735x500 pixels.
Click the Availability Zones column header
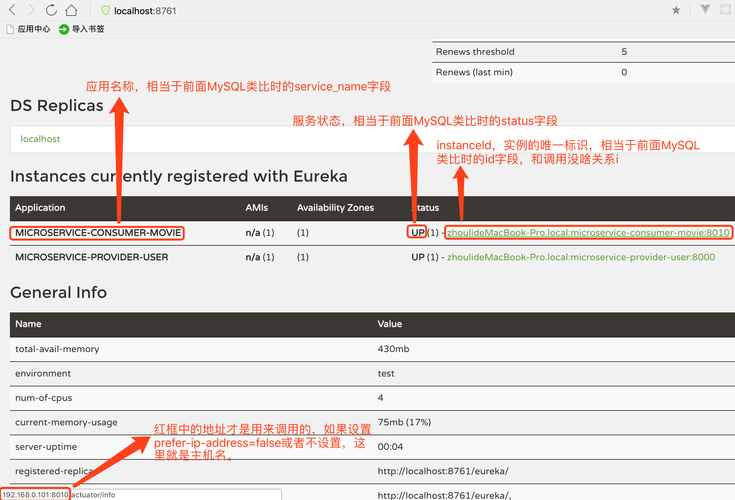(335, 208)
